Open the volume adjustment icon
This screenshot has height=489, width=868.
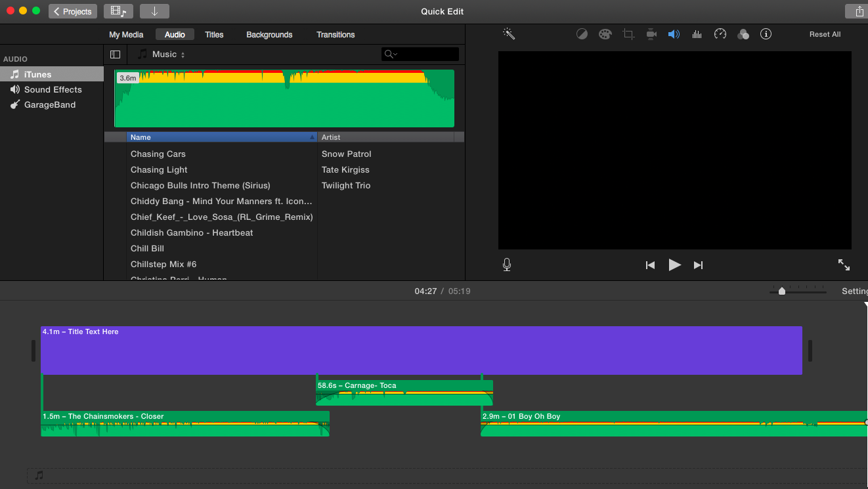click(674, 34)
